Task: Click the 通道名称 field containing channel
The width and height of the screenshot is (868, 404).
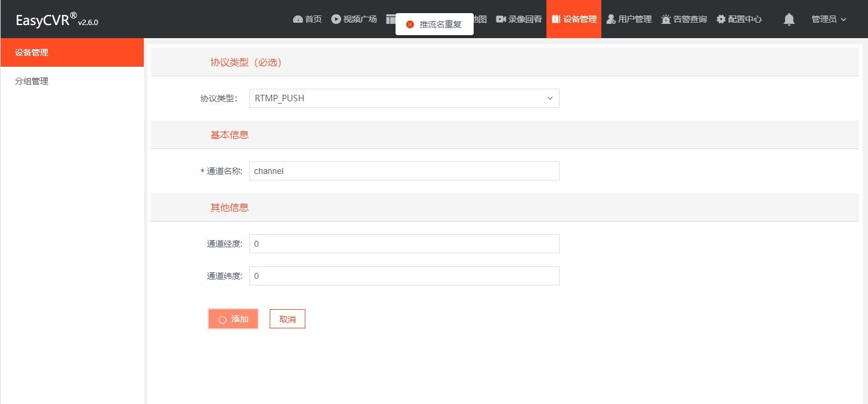Action: click(x=404, y=171)
